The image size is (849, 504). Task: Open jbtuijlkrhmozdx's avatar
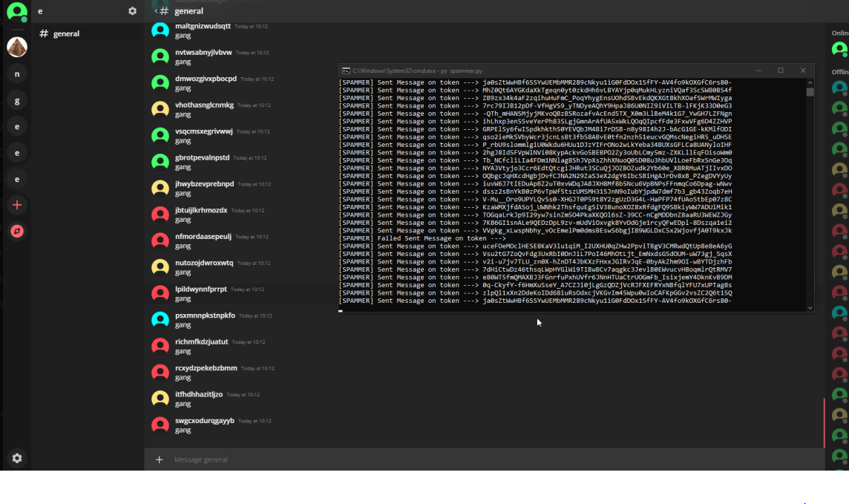pos(160,215)
